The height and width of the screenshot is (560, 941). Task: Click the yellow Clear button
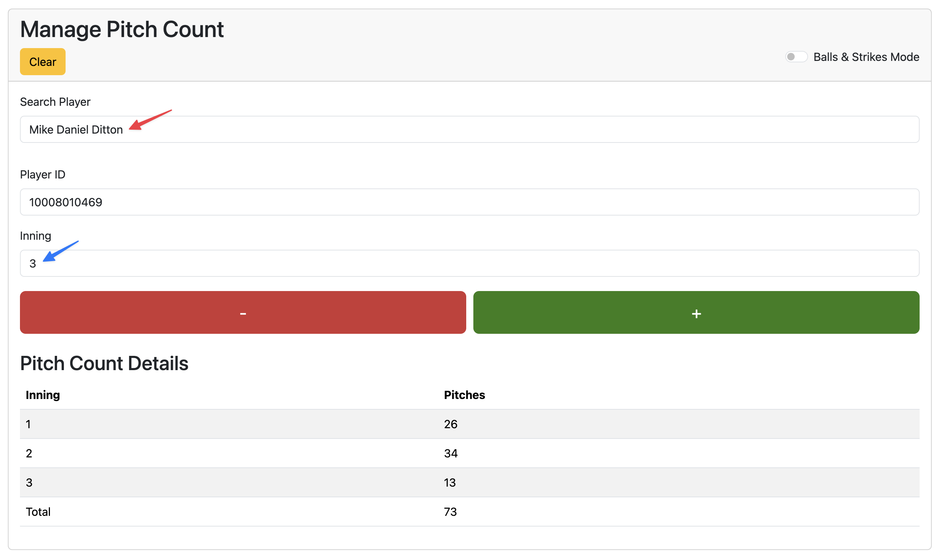click(43, 62)
